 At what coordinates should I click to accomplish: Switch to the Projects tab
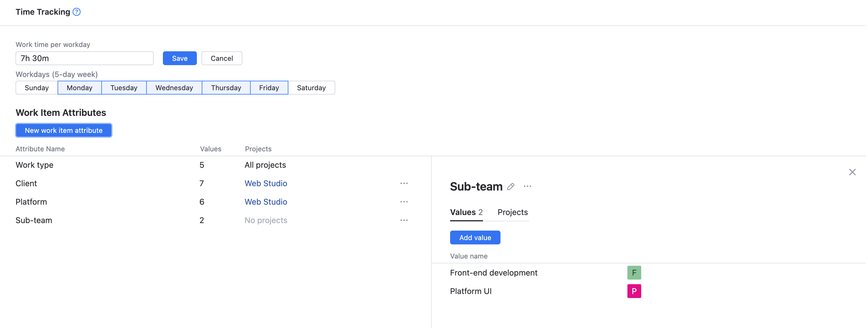tap(512, 212)
